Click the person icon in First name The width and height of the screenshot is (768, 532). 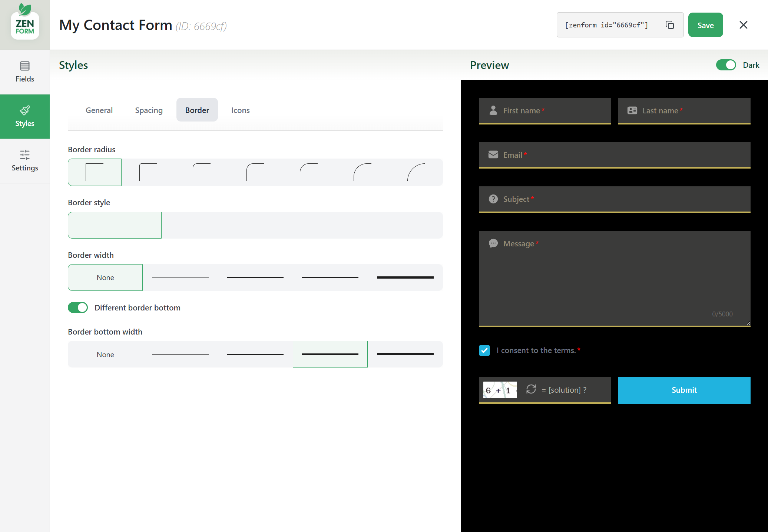coord(493,110)
